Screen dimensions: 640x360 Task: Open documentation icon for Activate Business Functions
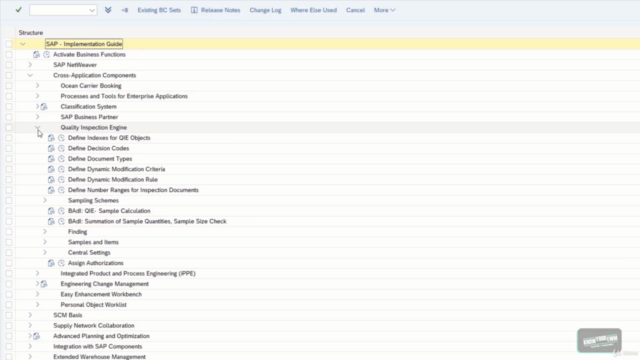[36, 54]
